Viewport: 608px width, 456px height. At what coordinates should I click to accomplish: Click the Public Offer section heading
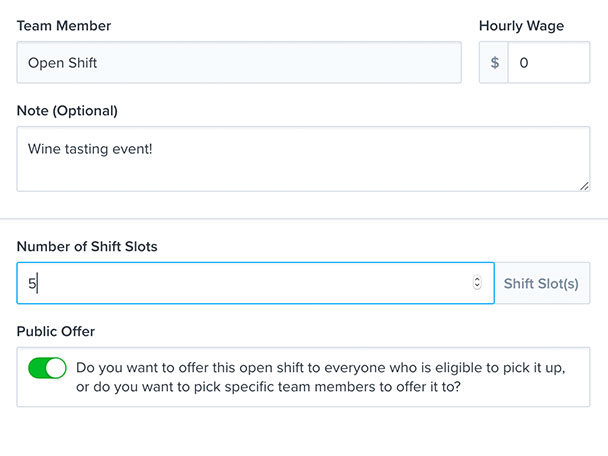pyautogui.click(x=56, y=332)
